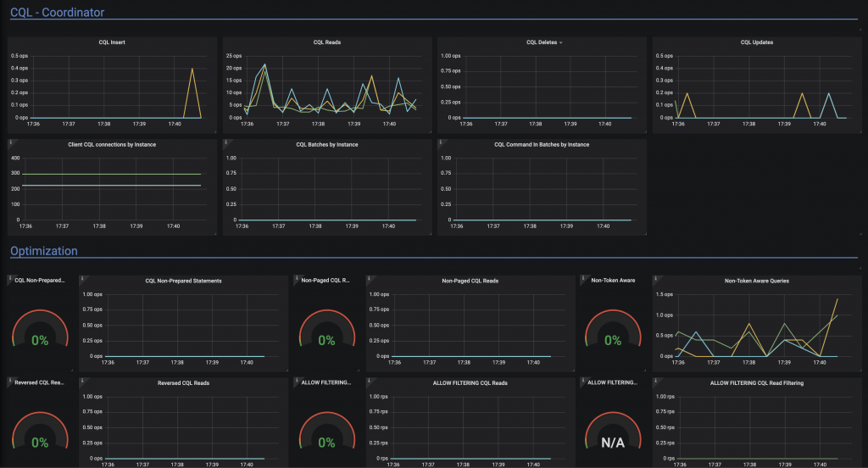The height and width of the screenshot is (468, 868).
Task: Show info for the CQL Non-Prepared gauge panel
Action: pyautogui.click(x=10, y=278)
